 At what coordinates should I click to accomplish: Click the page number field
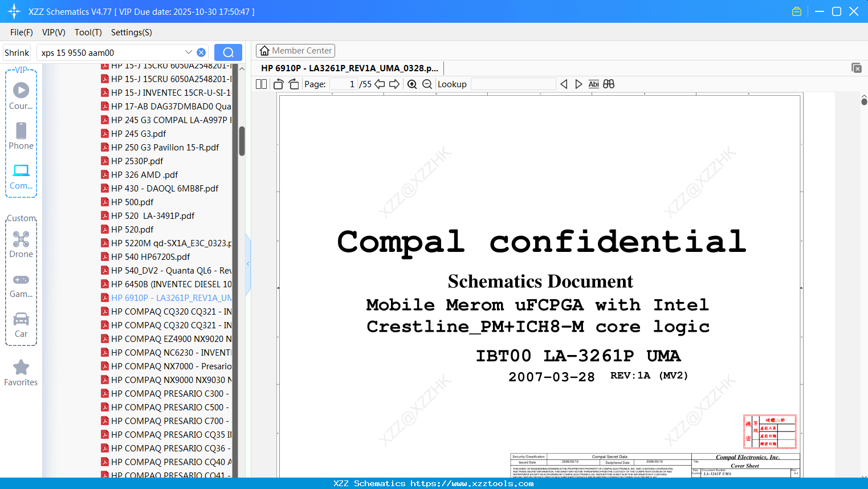[x=344, y=84]
